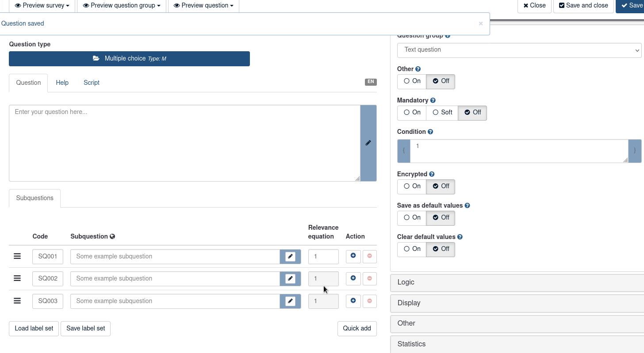Viewport: 644px width, 353px height.
Task: Click the Load label set button
Action: point(34,328)
